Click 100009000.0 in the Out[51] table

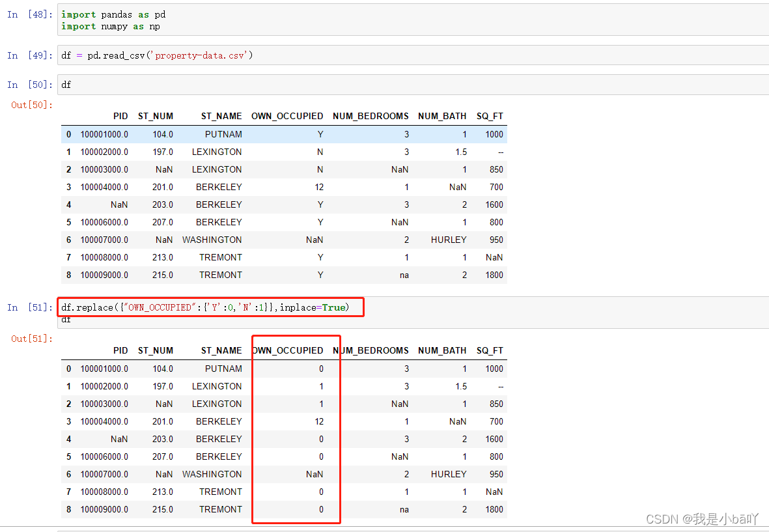click(x=104, y=509)
